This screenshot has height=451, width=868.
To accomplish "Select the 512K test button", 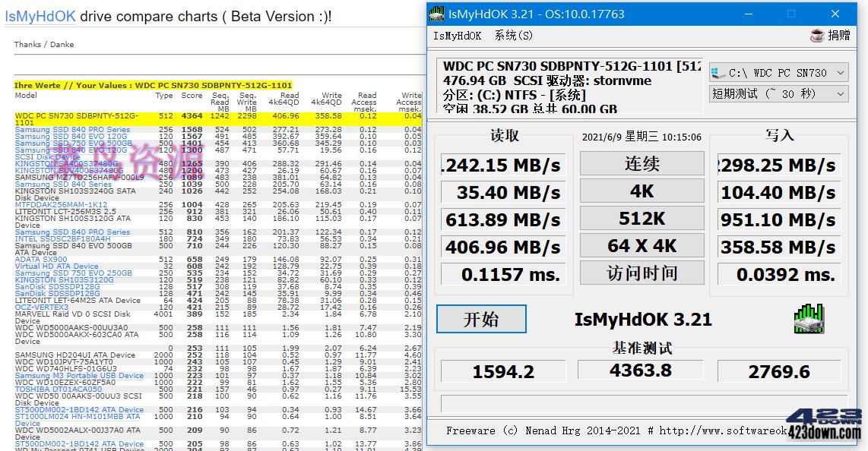I will point(641,218).
